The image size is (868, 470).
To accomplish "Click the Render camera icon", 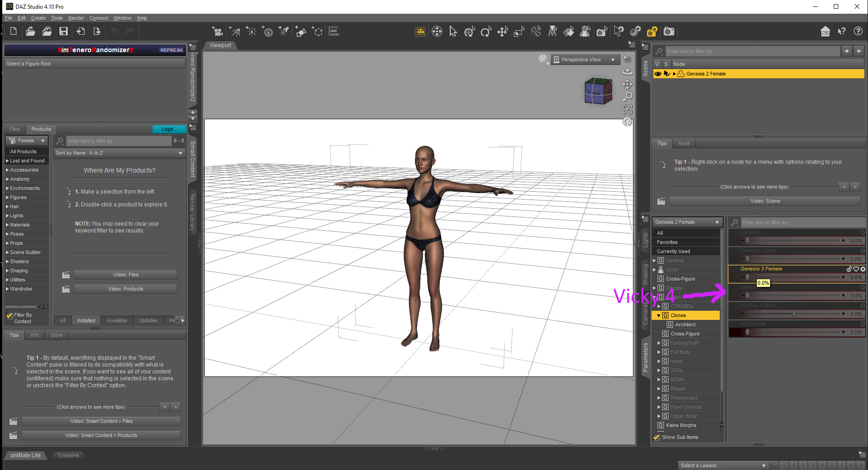I will click(669, 31).
